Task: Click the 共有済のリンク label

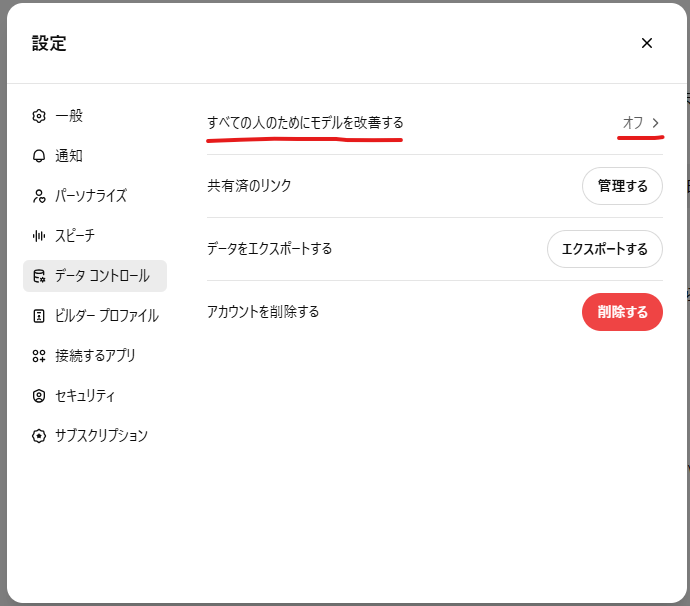Action: coord(249,186)
